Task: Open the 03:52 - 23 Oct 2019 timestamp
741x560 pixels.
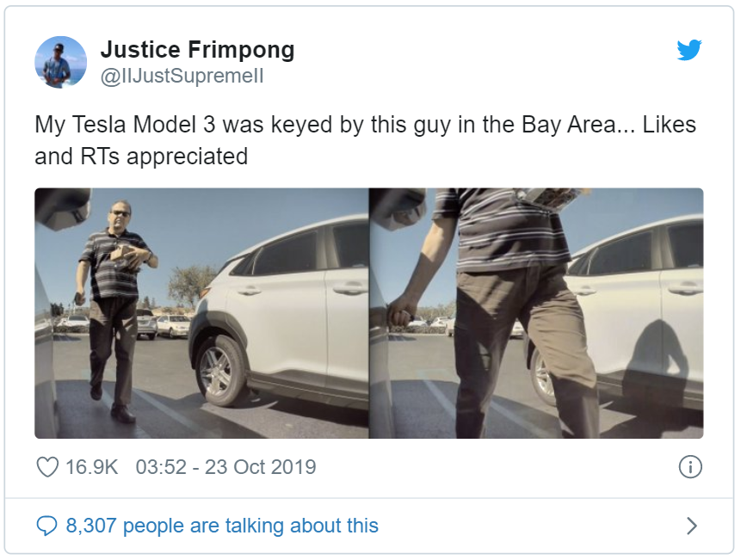Action: (x=225, y=467)
